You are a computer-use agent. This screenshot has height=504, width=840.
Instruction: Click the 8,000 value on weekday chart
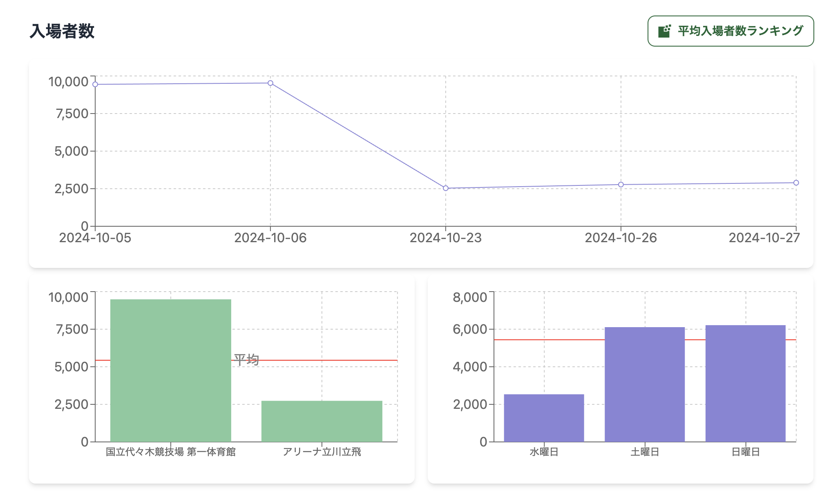(x=470, y=297)
